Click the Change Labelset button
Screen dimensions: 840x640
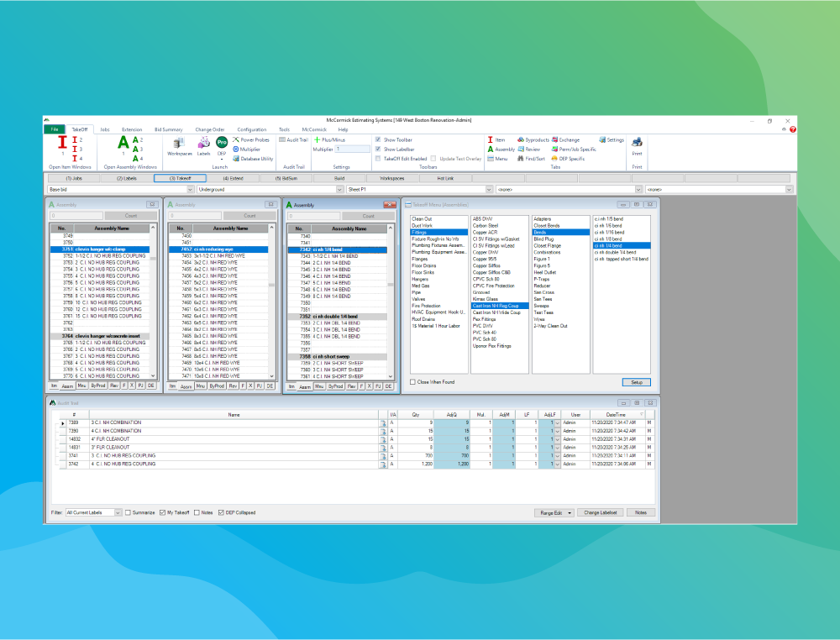(600, 511)
